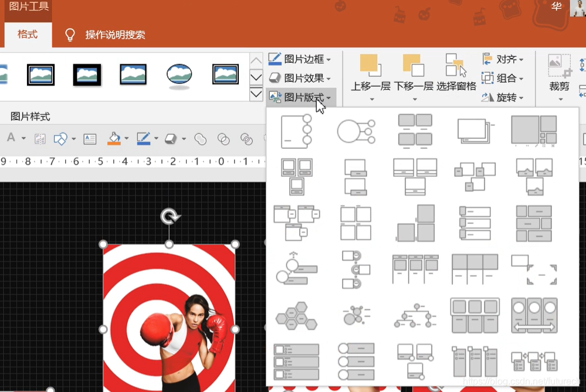Apply the double black frame picture style

tap(40, 74)
